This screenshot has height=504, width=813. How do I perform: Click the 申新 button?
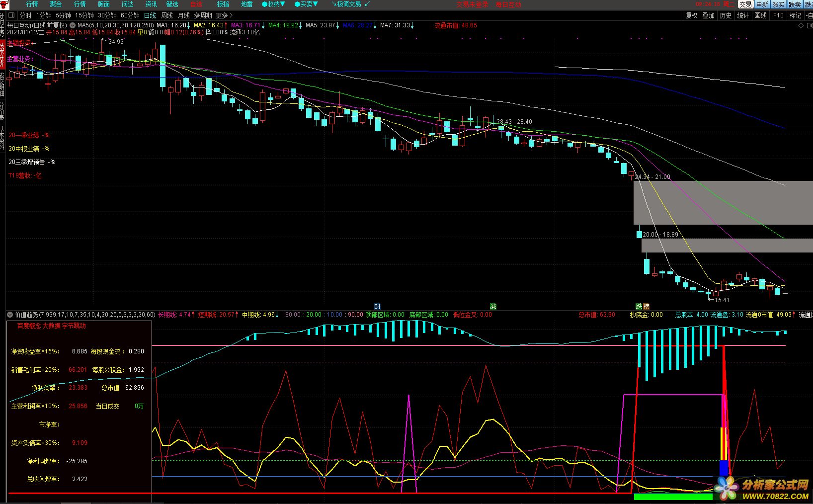(762, 4)
